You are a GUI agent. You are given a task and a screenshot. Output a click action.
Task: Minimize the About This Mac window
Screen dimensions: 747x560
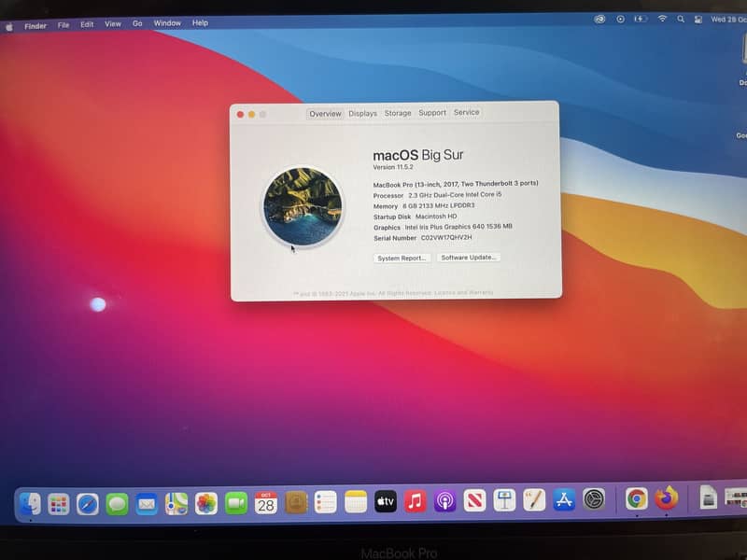(251, 114)
